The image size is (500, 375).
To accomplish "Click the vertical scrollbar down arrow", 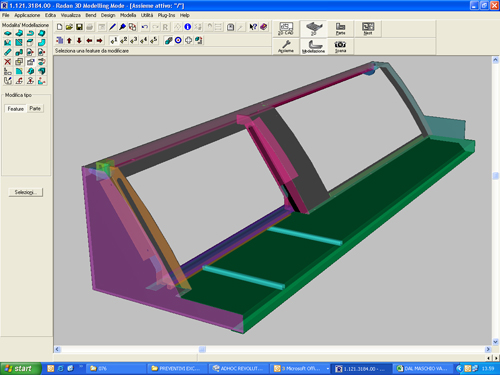I will (496, 342).
